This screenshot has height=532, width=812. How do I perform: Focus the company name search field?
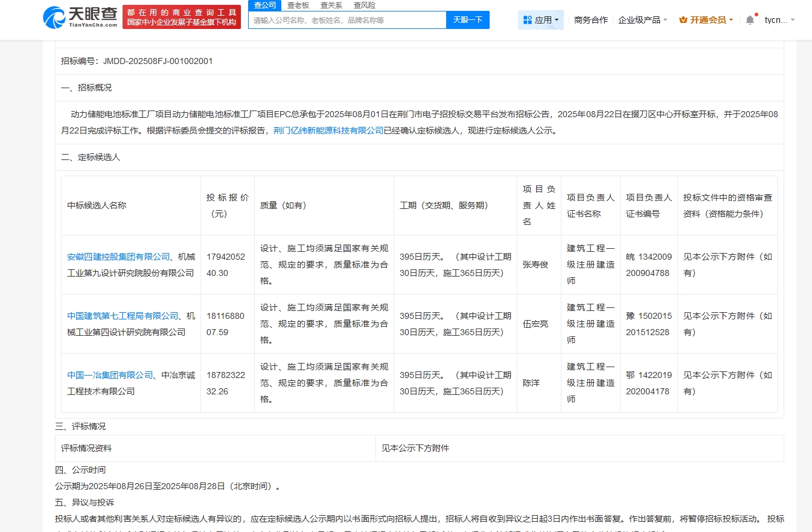[x=347, y=20]
